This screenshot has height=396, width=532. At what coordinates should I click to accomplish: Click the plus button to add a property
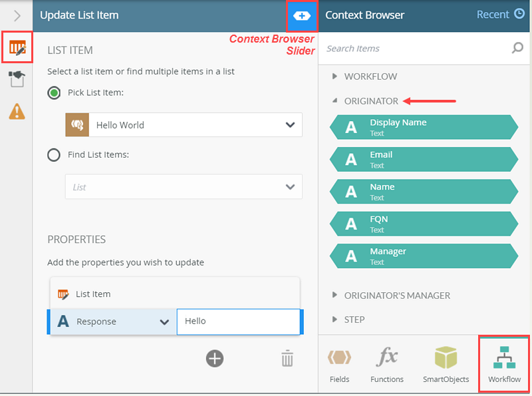[x=215, y=359]
